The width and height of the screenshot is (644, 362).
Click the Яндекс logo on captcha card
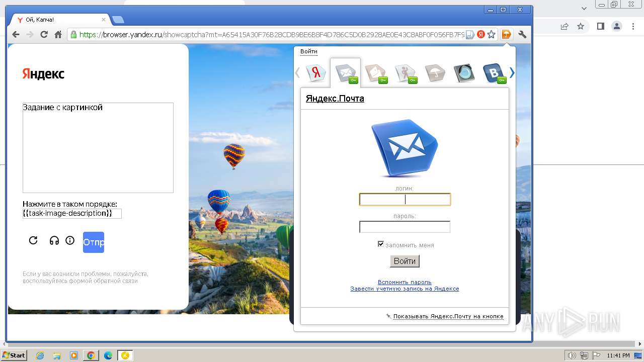(43, 74)
